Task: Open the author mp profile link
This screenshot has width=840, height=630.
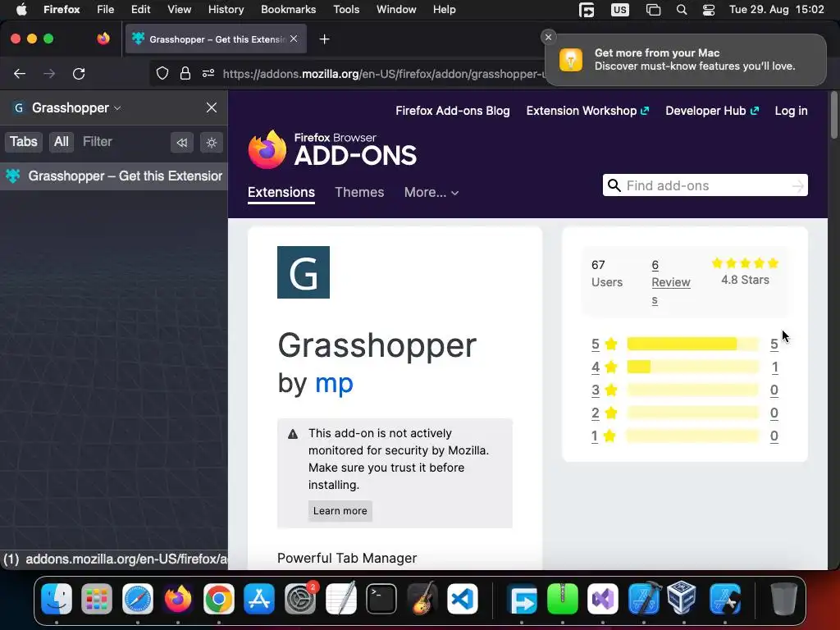Action: [x=335, y=383]
